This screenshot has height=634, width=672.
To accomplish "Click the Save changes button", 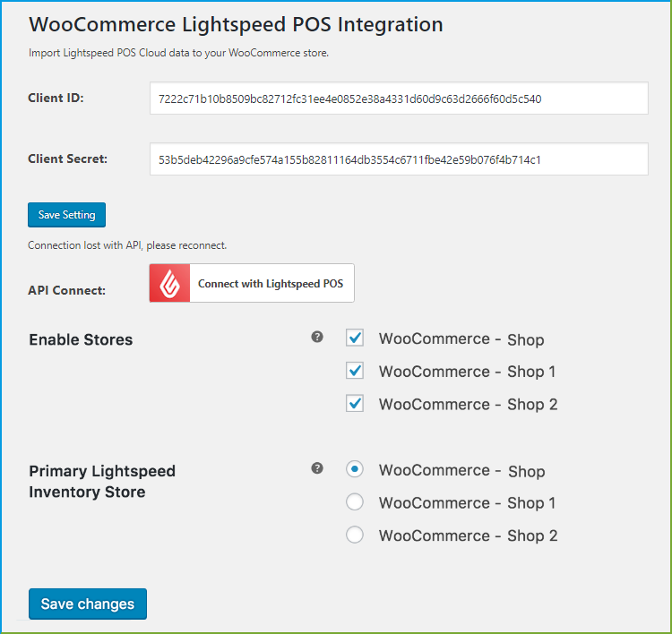I will [88, 604].
